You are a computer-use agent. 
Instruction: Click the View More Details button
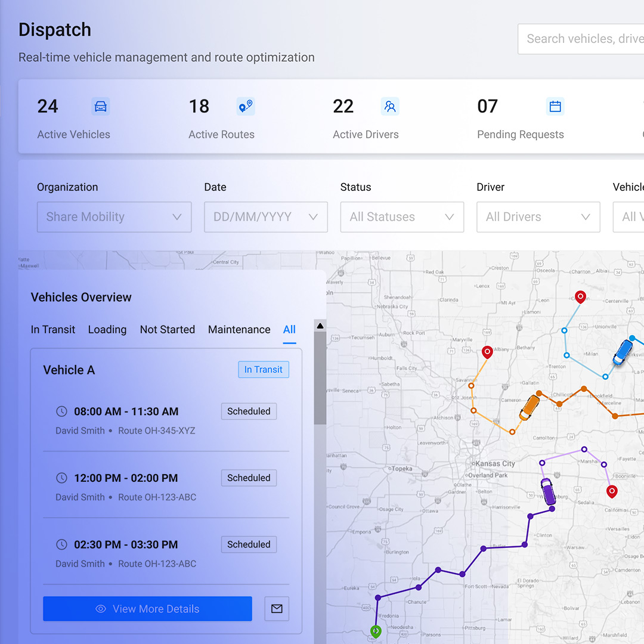click(x=147, y=609)
